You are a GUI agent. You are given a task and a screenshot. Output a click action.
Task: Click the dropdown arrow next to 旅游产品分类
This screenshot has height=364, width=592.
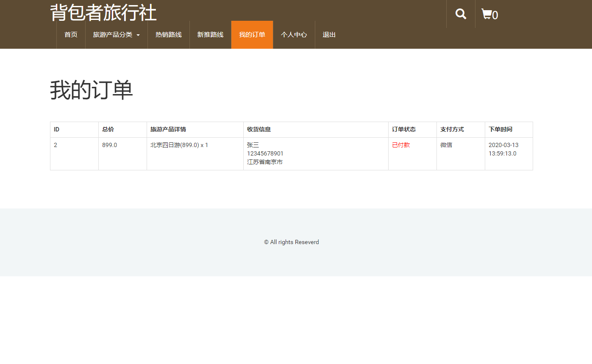pyautogui.click(x=139, y=35)
